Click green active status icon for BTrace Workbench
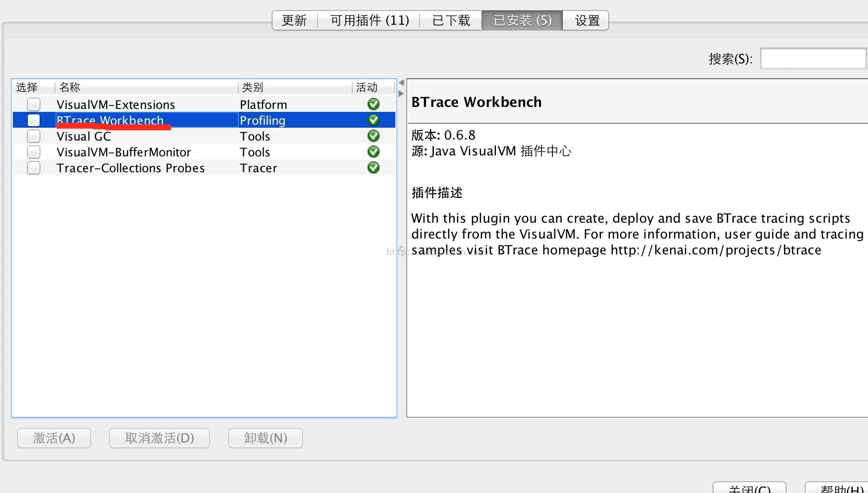 (374, 120)
